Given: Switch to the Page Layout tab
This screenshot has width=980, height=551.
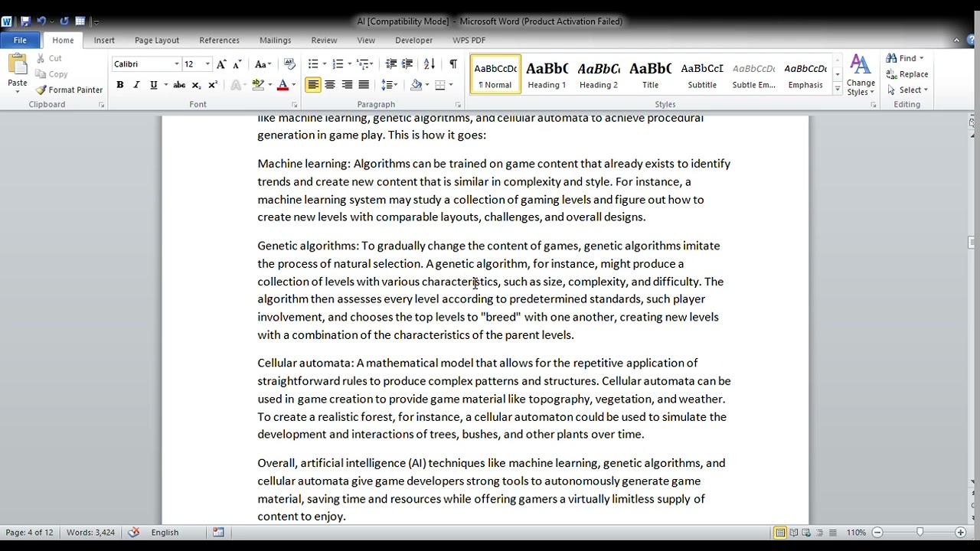Looking at the screenshot, I should [157, 40].
